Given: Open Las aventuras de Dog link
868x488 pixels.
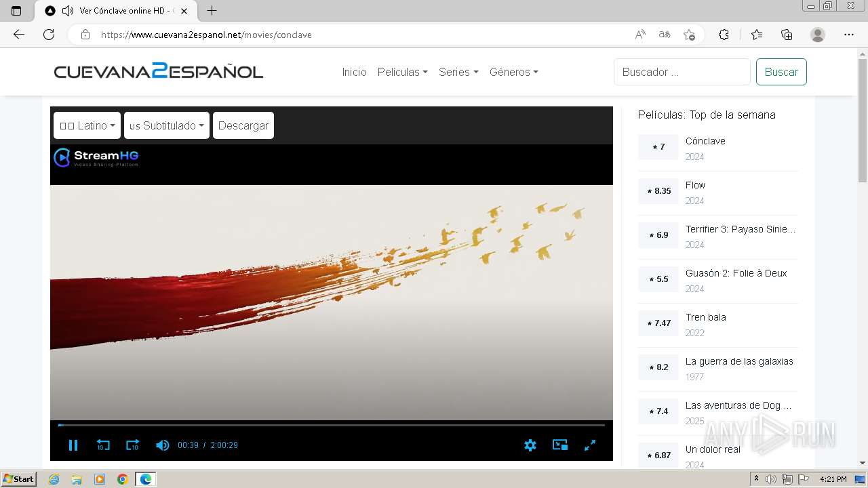Looking at the screenshot, I should tap(738, 405).
